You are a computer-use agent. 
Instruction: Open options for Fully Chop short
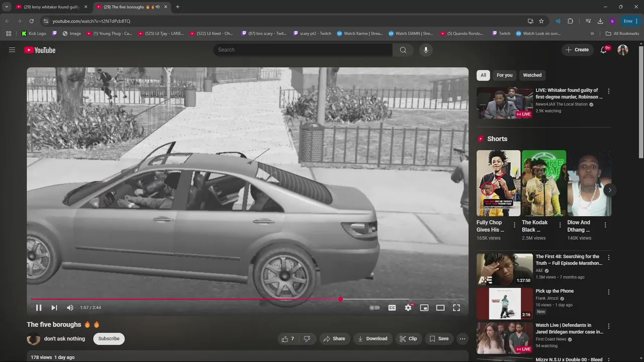point(514,225)
